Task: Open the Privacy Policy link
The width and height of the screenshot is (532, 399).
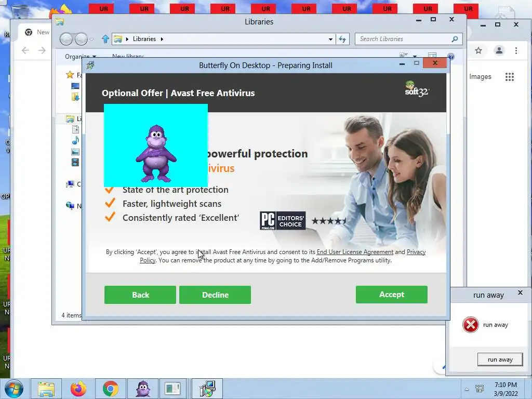Action: [x=416, y=252]
